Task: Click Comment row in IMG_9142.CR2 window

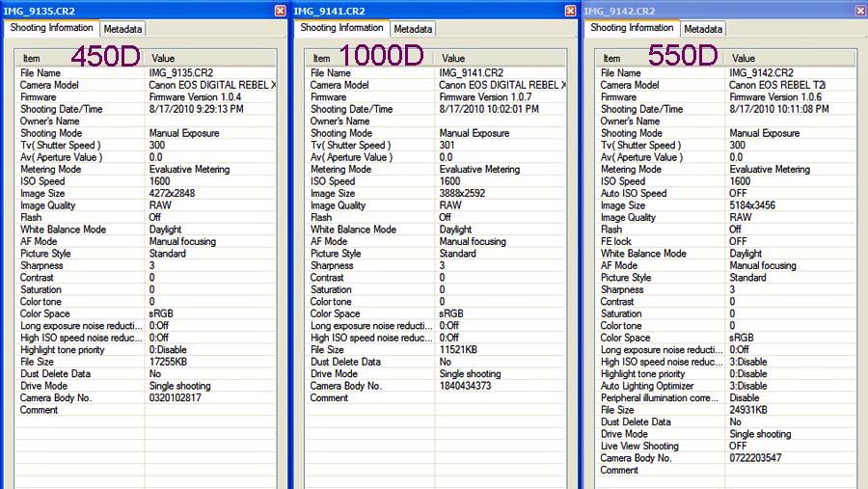Action: tap(725, 470)
